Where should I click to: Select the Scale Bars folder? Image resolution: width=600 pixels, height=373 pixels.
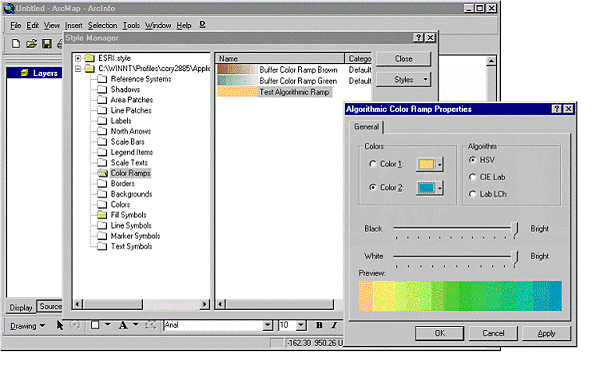[127, 142]
